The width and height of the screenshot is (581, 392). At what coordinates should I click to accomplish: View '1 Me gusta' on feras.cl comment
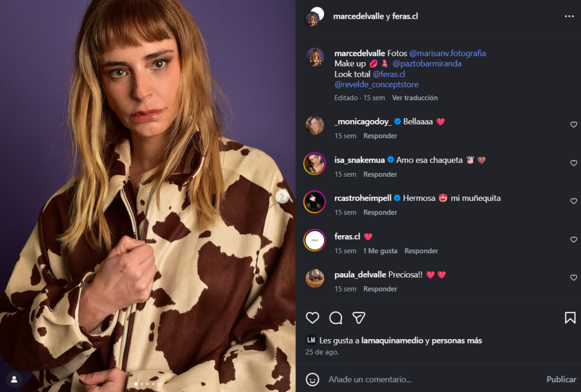pyautogui.click(x=379, y=251)
